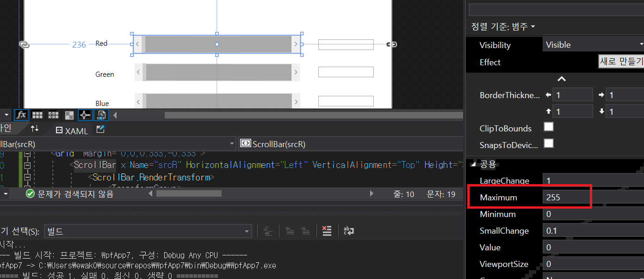Viewport: 644px width, 279px height.
Task: Click right arrow of the Red scrollbar
Action: point(296,44)
